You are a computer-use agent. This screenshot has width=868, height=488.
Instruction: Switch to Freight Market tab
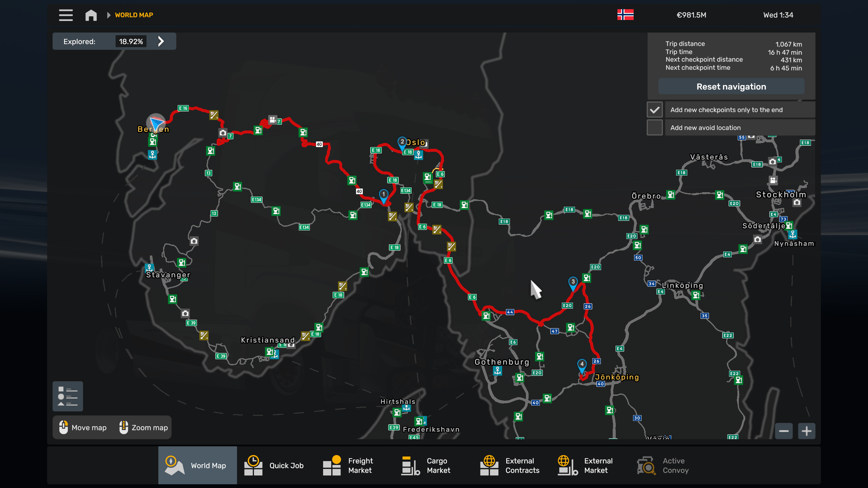coord(348,465)
